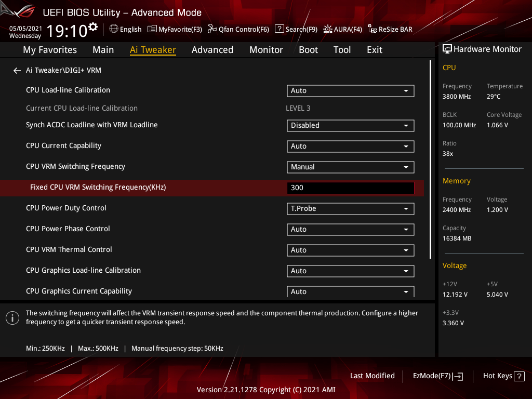Image resolution: width=532 pixels, height=399 pixels.
Task: Open CPU Graphics Current Capability dropdown
Action: pyautogui.click(x=351, y=291)
